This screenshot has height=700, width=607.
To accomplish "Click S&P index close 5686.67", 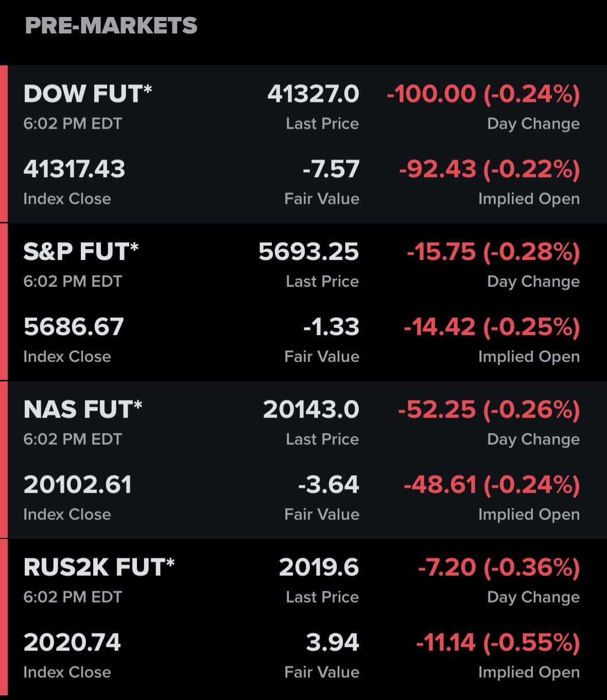I will (74, 327).
